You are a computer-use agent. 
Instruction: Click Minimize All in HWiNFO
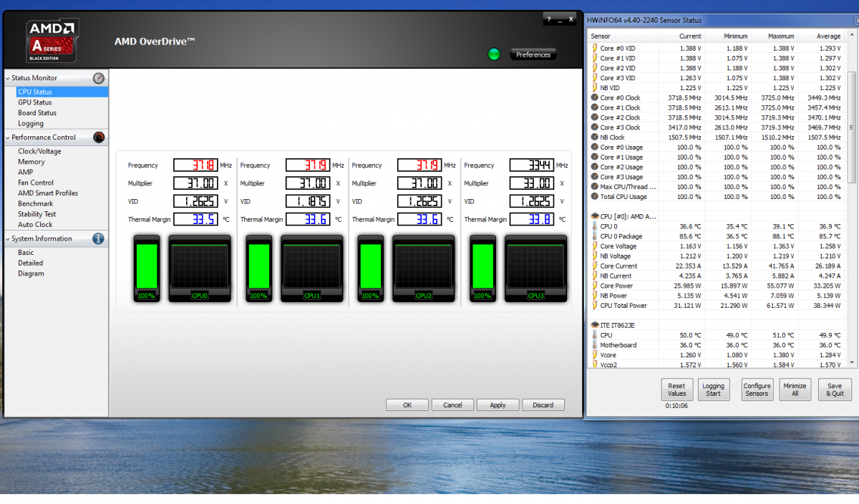(x=795, y=389)
